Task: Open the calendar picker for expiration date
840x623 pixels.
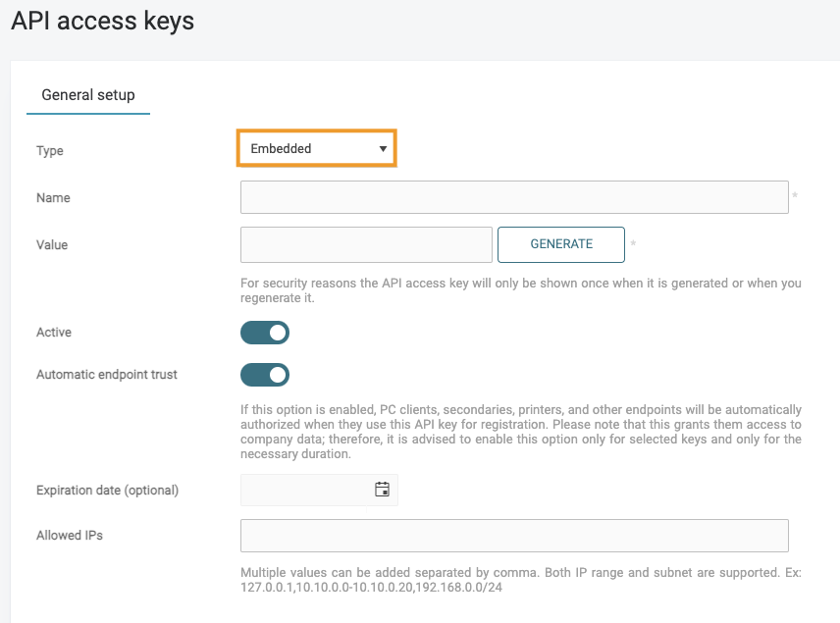Action: coord(383,490)
